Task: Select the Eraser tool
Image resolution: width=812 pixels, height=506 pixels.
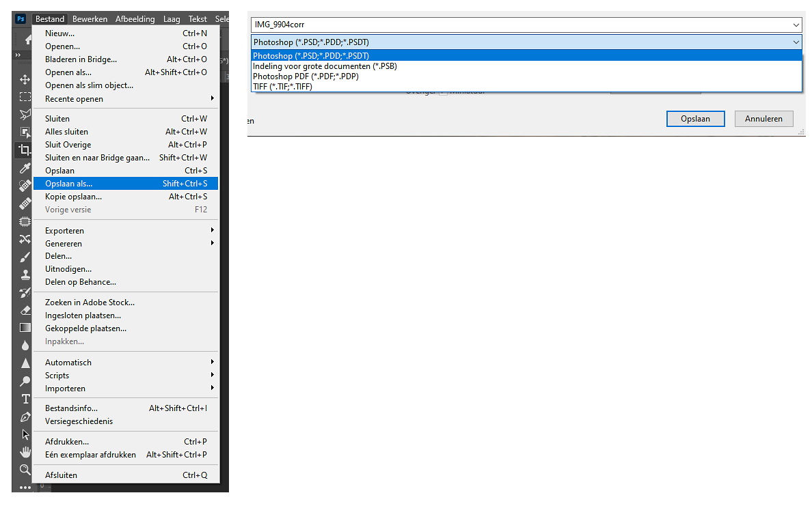Action: pyautogui.click(x=25, y=310)
